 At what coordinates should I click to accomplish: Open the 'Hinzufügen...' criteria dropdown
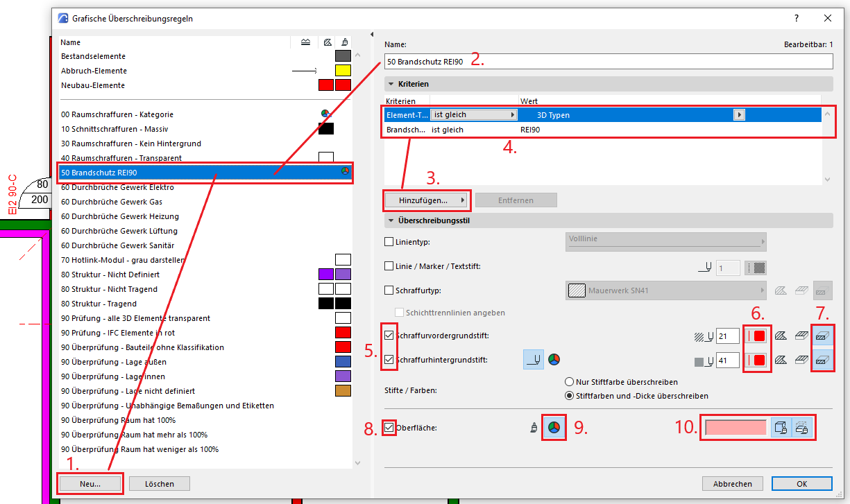click(427, 200)
